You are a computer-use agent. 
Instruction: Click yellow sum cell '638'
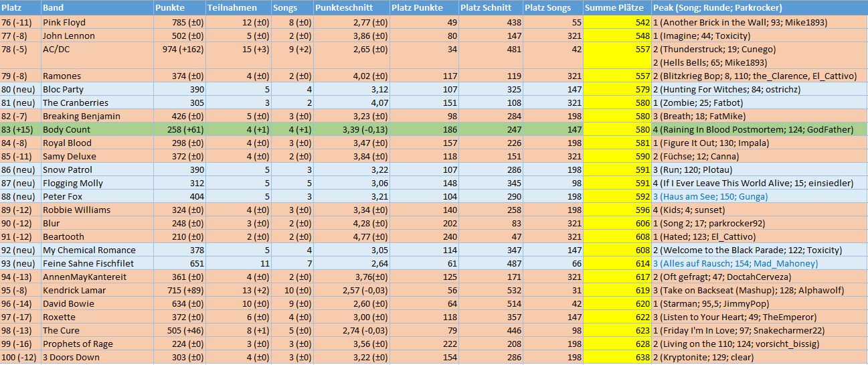pos(617,357)
